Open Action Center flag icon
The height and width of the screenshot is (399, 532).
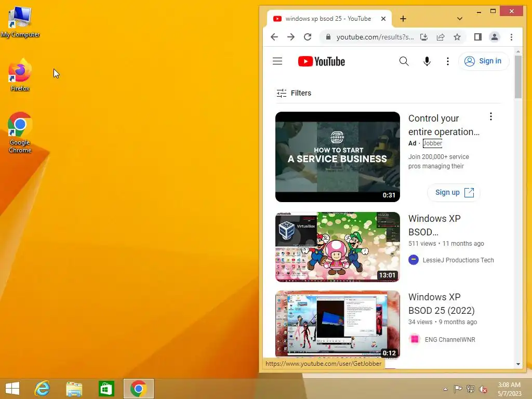tap(458, 389)
